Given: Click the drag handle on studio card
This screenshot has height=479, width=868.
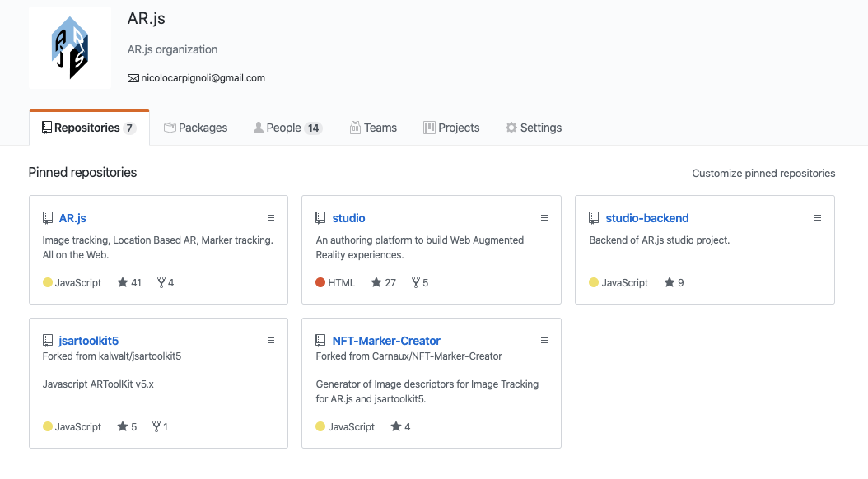Looking at the screenshot, I should pos(544,218).
